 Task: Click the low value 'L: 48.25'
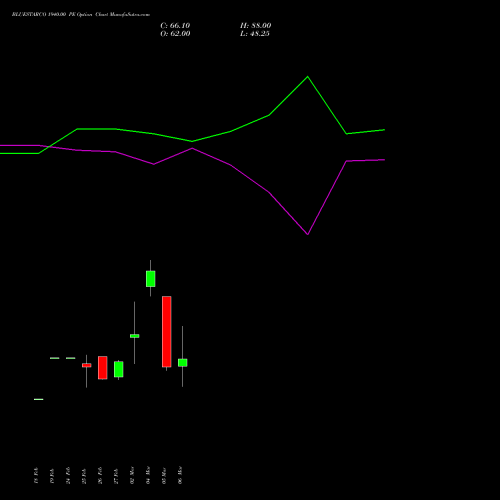pyautogui.click(x=255, y=34)
